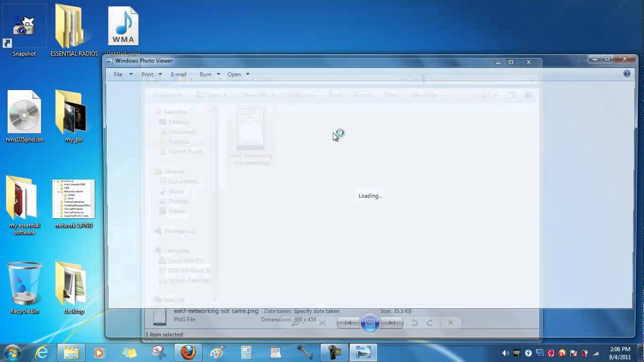Click the E-mail button in Photo Viewer

tap(179, 74)
